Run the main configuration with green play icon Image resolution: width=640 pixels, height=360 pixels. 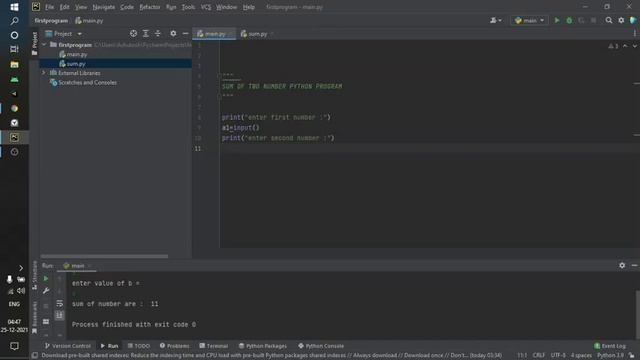click(557, 20)
